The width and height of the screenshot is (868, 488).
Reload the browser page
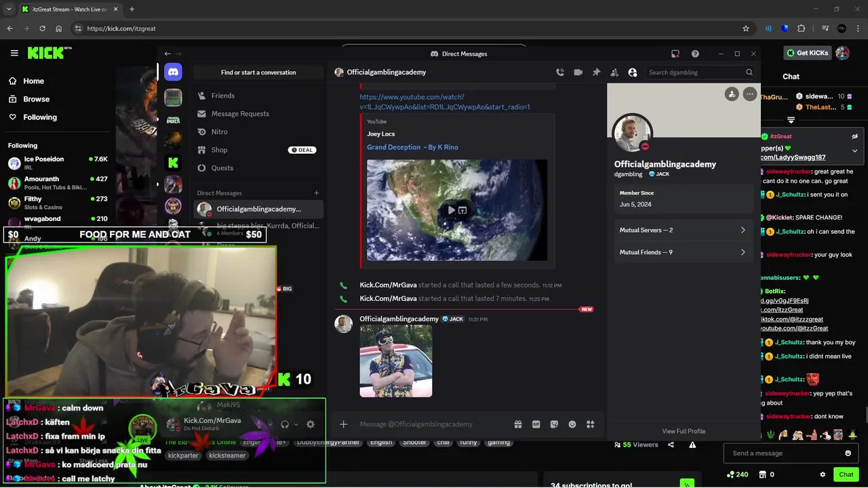coord(43,28)
